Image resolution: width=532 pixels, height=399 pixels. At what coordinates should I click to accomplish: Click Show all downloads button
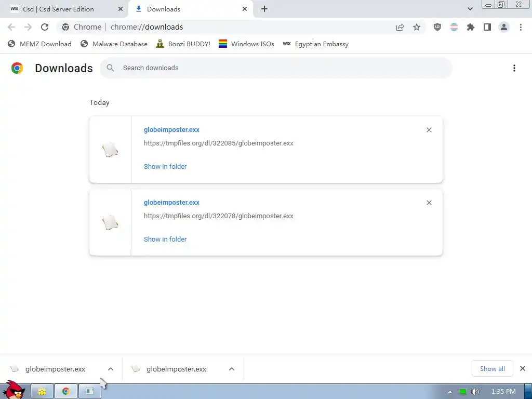click(x=493, y=368)
